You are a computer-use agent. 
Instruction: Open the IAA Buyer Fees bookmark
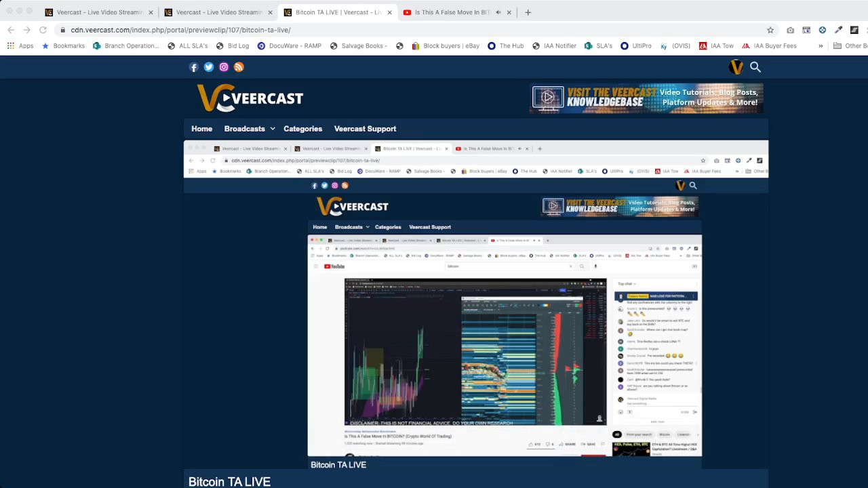pyautogui.click(x=769, y=46)
